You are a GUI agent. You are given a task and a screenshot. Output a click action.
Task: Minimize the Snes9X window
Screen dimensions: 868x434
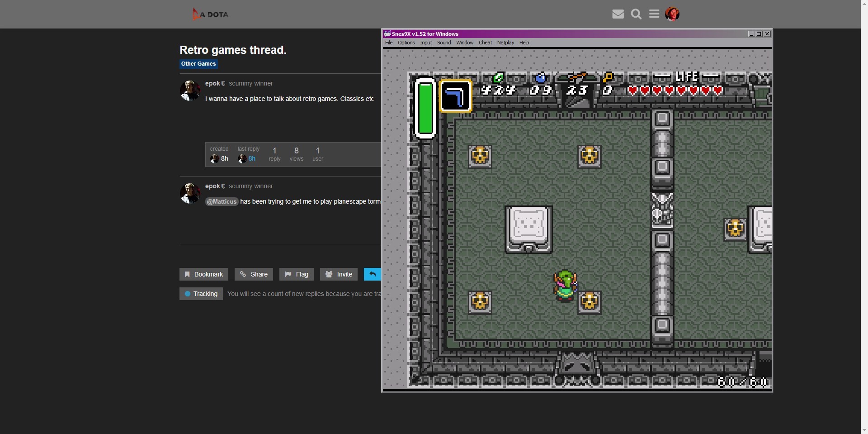point(751,33)
